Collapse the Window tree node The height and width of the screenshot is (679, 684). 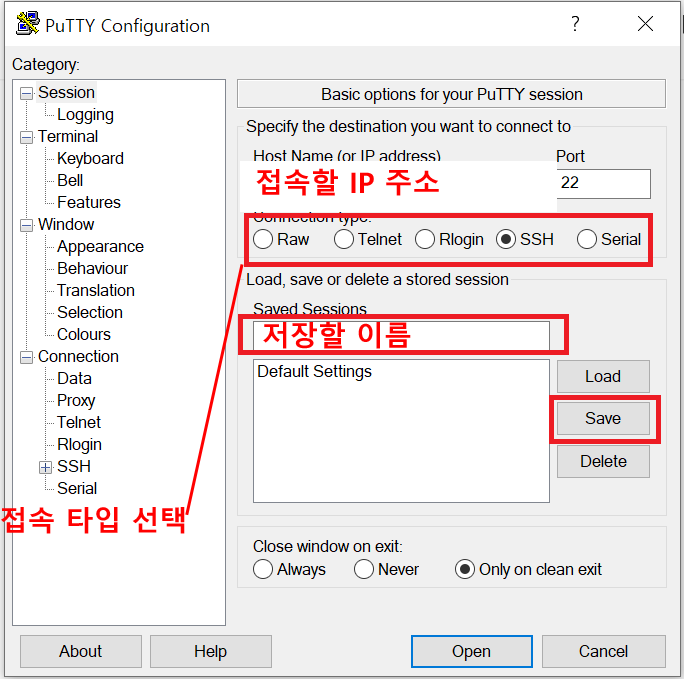tap(27, 225)
